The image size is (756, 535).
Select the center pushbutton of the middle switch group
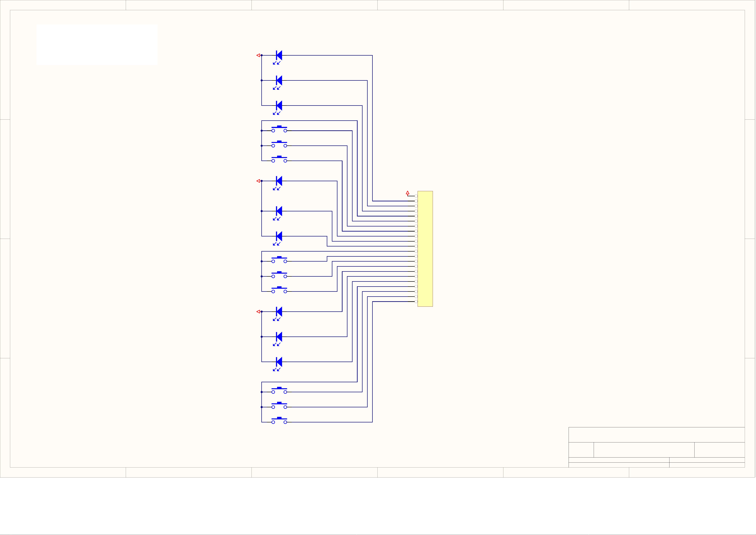pos(279,275)
